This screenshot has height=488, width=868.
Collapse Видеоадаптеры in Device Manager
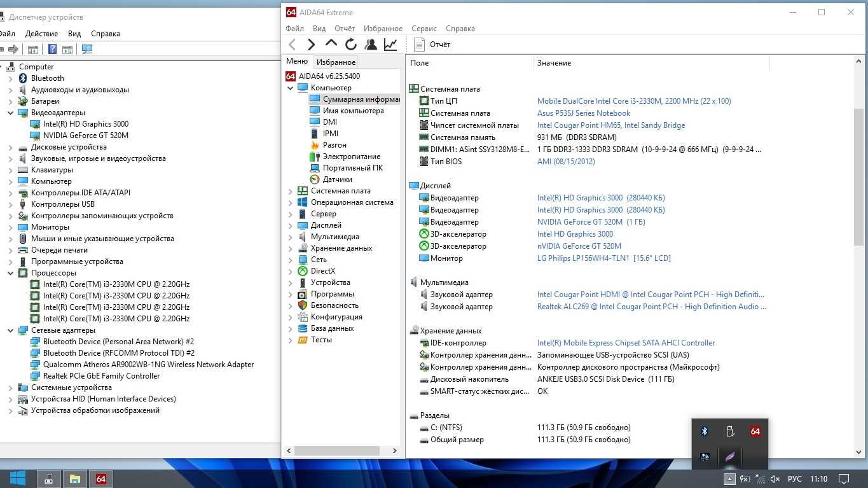click(10, 113)
